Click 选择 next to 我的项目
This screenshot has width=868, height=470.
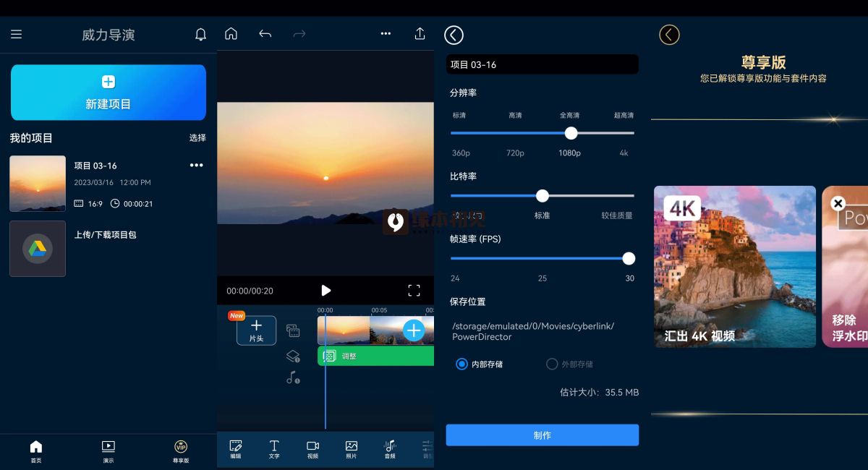tap(197, 137)
